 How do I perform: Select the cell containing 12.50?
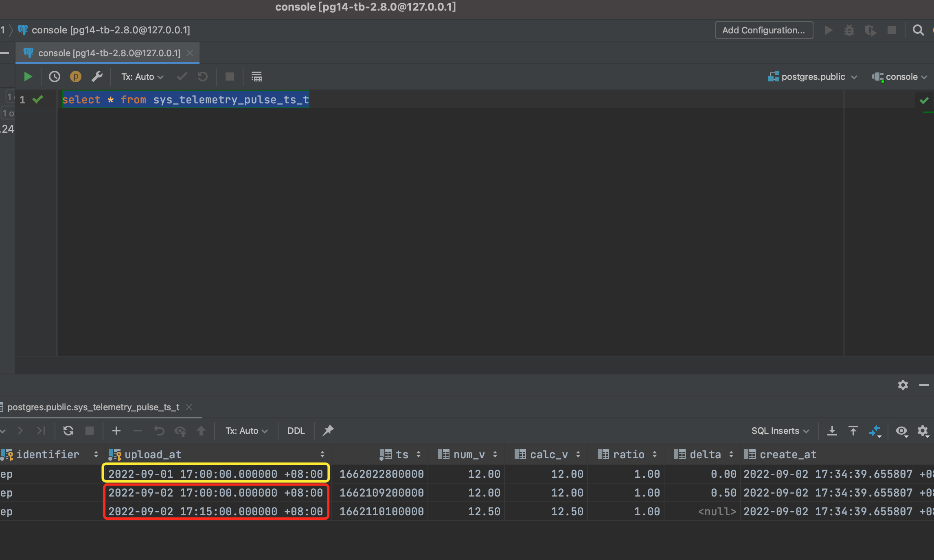coord(484,511)
